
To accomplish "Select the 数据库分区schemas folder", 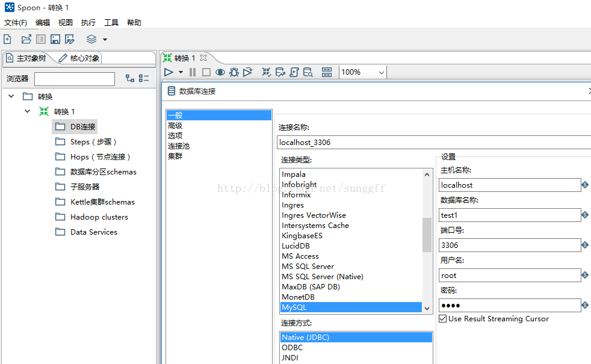I will (x=96, y=172).
